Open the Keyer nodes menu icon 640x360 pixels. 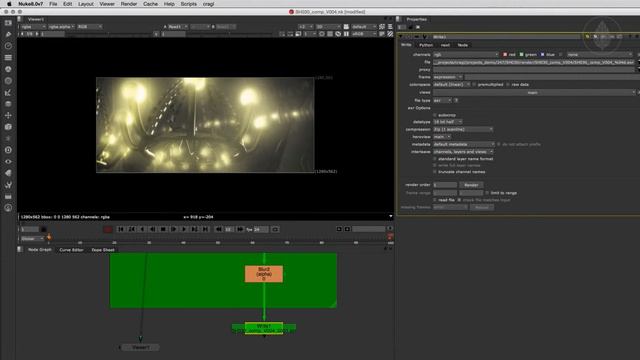coord(8,93)
